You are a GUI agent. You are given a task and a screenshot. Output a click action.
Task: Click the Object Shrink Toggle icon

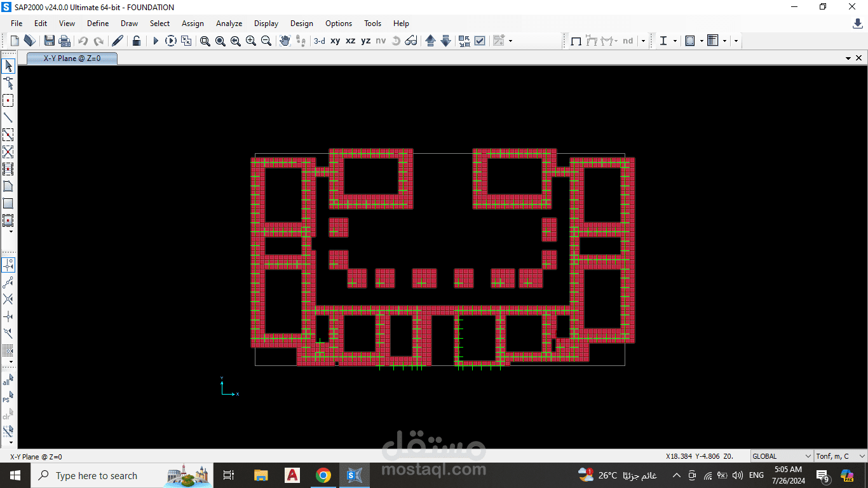pyautogui.click(x=465, y=41)
